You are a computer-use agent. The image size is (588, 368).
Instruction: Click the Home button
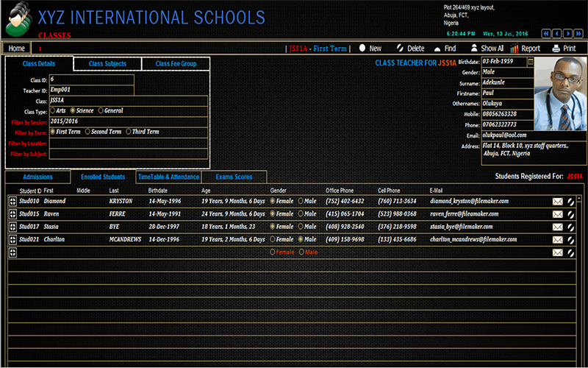click(16, 49)
